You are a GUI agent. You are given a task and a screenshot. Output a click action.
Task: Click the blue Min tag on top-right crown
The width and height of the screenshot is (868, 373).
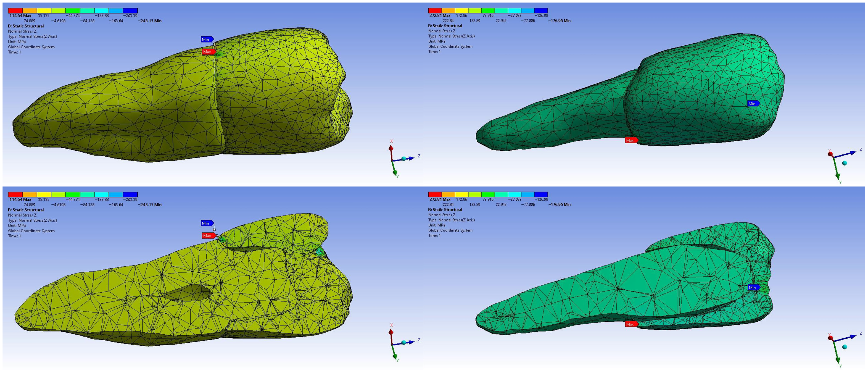click(x=753, y=103)
